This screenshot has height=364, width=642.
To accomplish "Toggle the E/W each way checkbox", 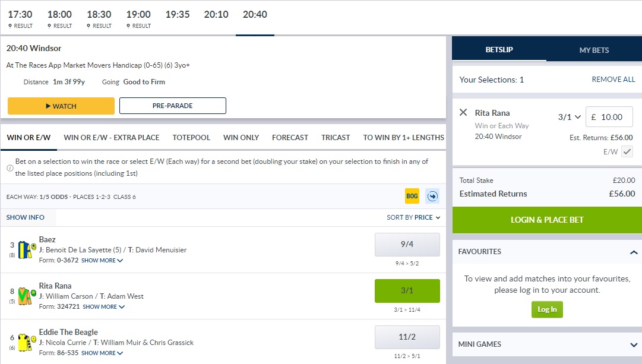I will tap(627, 152).
